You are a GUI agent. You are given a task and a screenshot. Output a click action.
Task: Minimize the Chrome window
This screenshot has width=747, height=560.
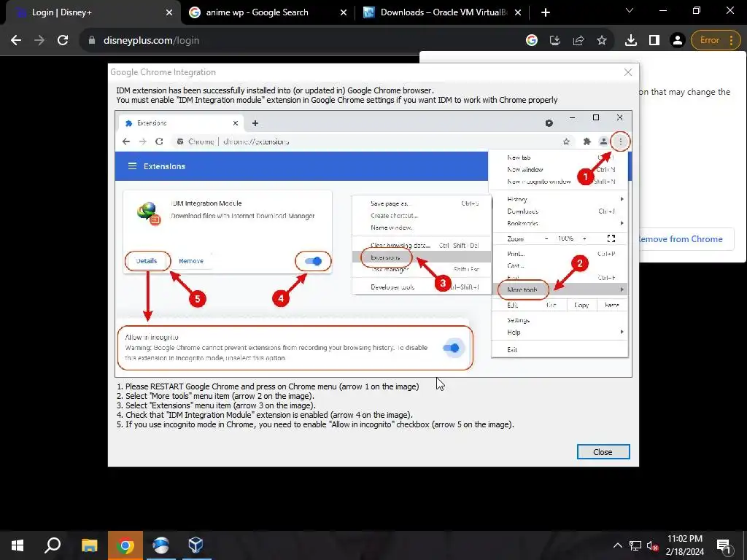(662, 10)
